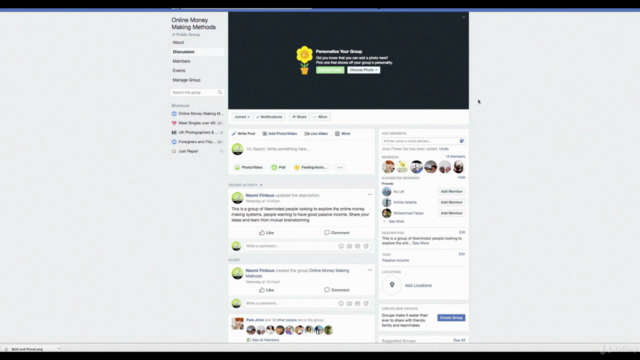The height and width of the screenshot is (360, 640).
Task: Open Bold and Proud.png download menu arrow
Action: pos(59,349)
